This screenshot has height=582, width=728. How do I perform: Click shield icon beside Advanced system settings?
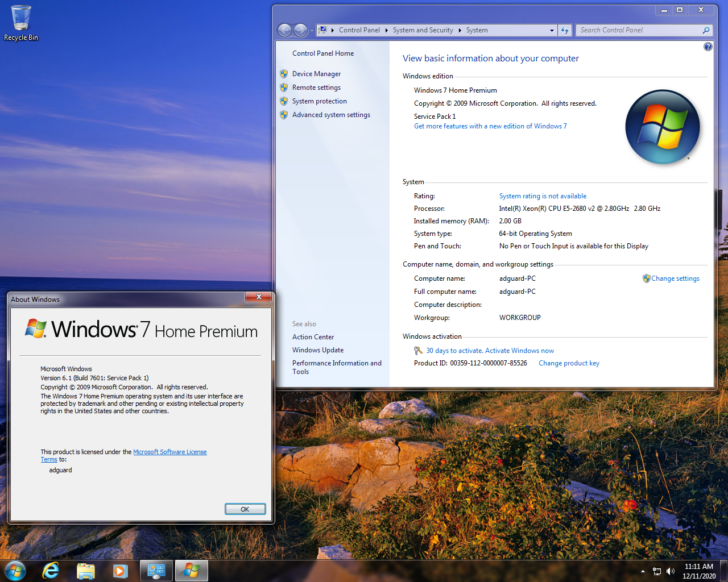(x=284, y=115)
